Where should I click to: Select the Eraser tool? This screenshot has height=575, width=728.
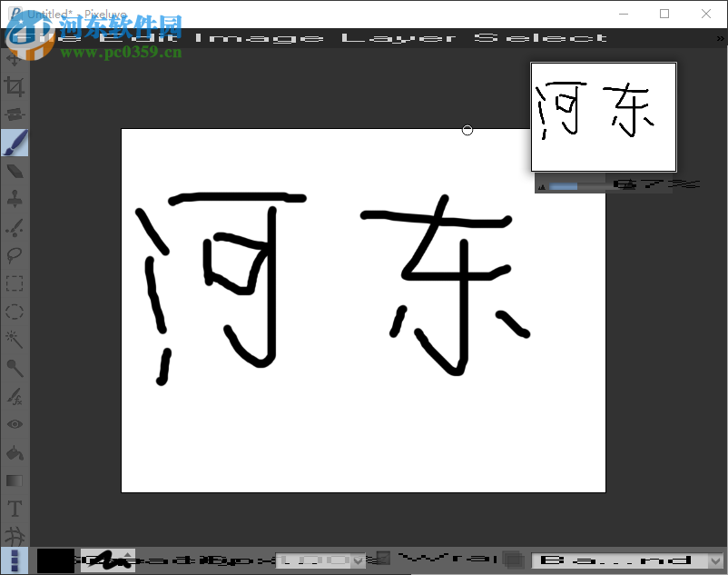(14, 171)
